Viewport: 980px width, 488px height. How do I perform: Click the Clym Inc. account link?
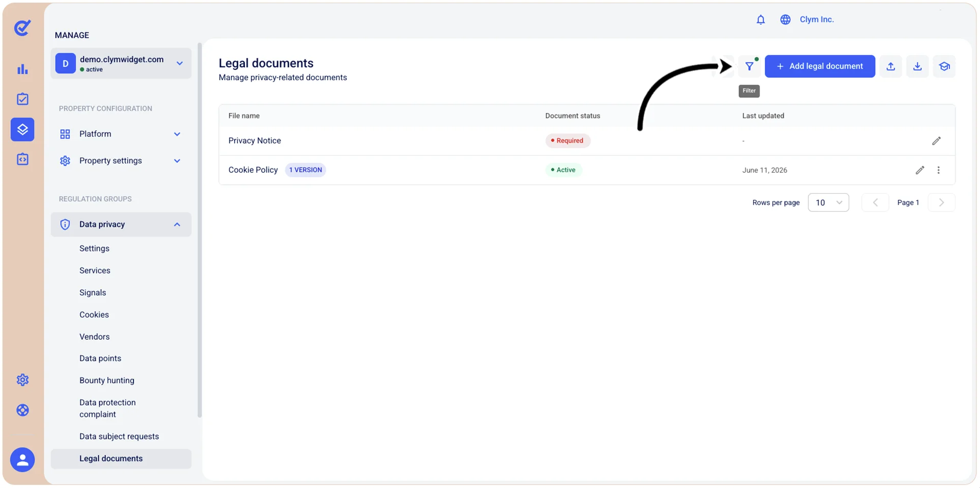pos(816,19)
